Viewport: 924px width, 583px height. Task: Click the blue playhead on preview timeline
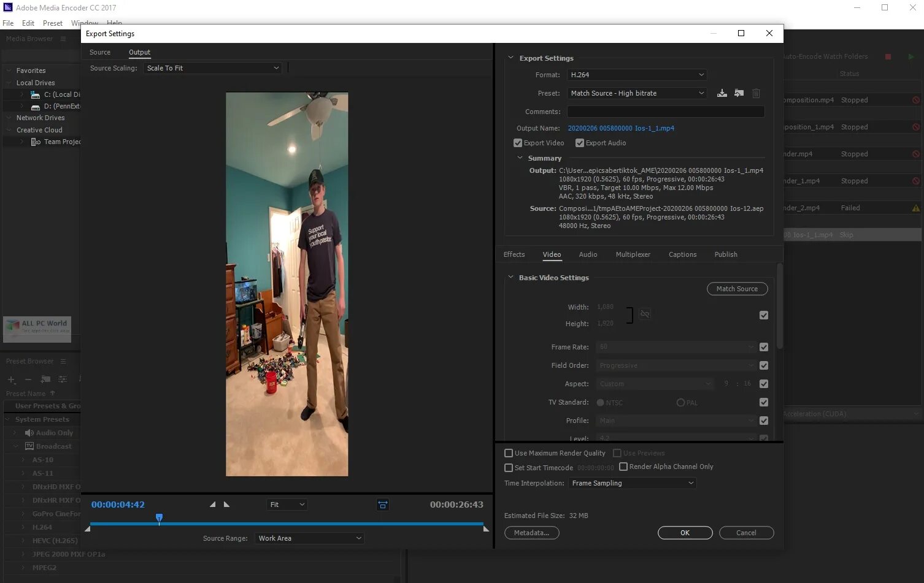coord(159,519)
